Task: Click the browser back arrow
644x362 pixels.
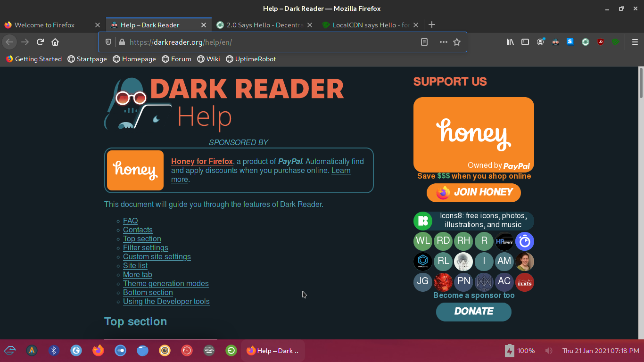Action: (9, 42)
